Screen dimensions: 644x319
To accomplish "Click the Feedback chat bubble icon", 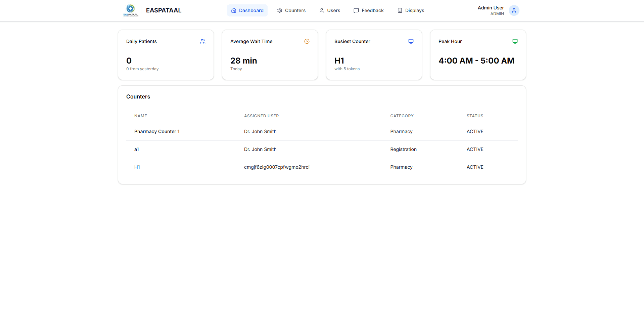I will point(356,10).
